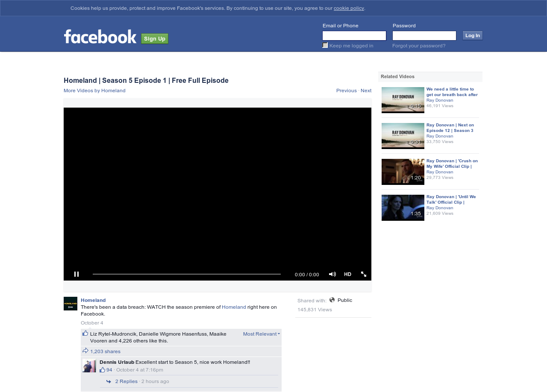
Task: Click the 0:00 / 0:00 time display
Action: point(307,275)
